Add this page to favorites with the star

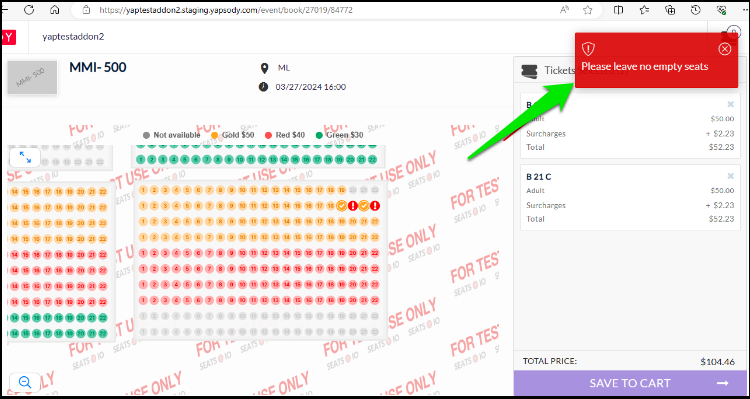pyautogui.click(x=587, y=10)
